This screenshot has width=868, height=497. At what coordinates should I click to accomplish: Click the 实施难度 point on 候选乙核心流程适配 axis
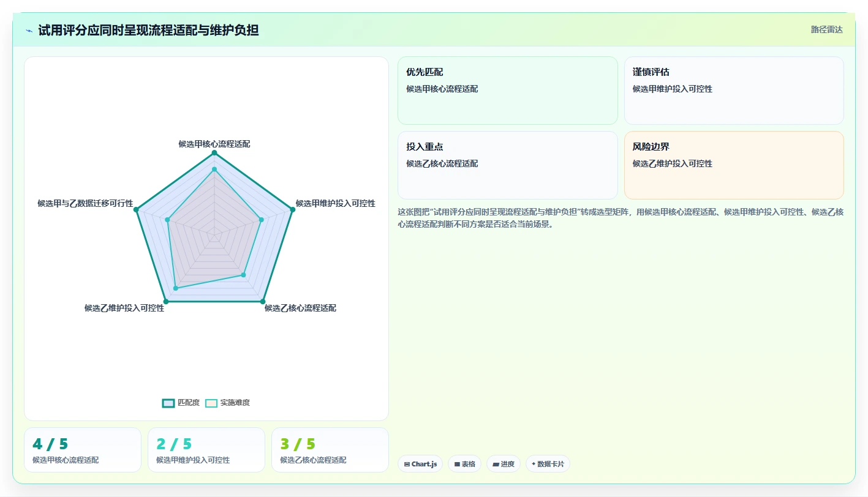(x=243, y=275)
